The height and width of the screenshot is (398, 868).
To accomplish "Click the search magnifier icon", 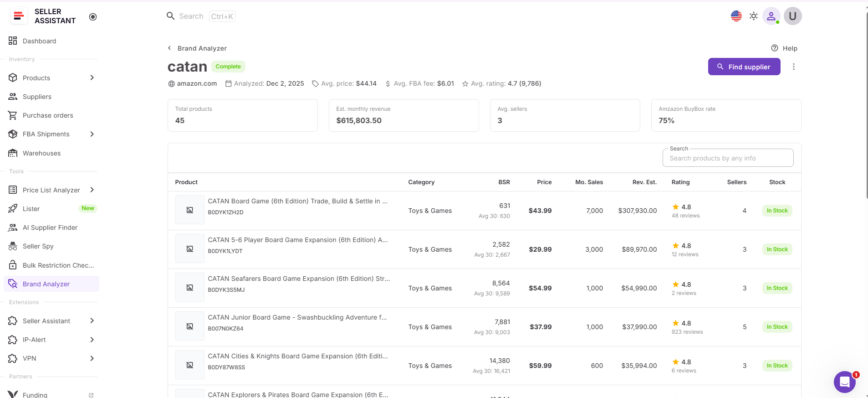I will point(171,16).
